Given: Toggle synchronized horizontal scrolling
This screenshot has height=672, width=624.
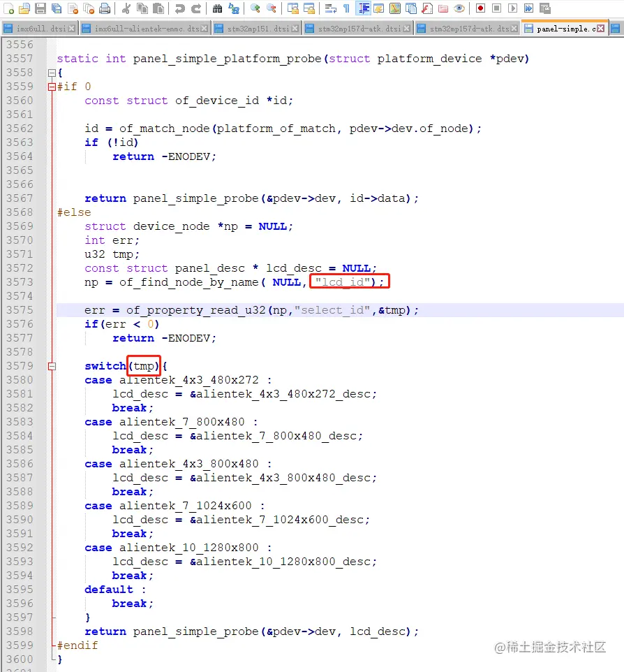Looking at the screenshot, I should point(309,8).
